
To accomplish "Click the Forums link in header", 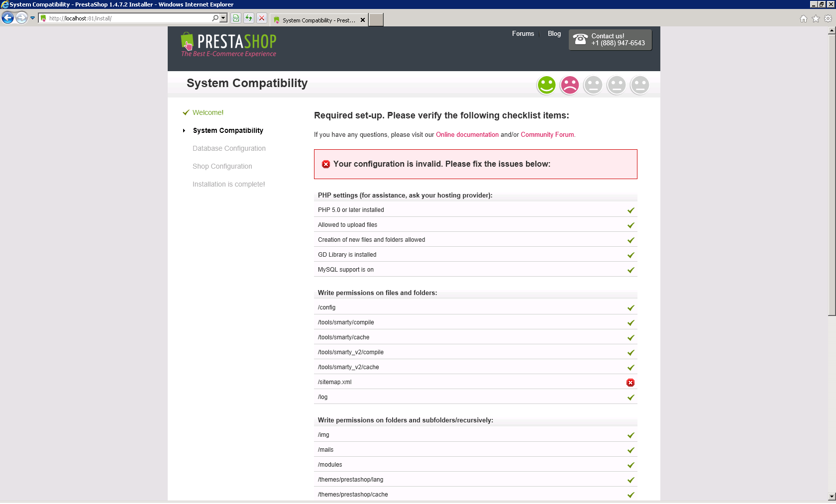I will [x=523, y=34].
